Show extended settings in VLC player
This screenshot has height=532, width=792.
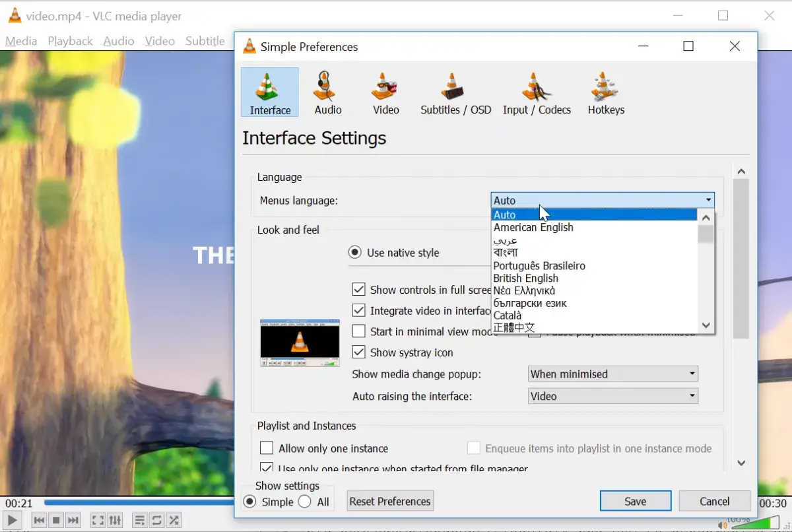point(115,520)
